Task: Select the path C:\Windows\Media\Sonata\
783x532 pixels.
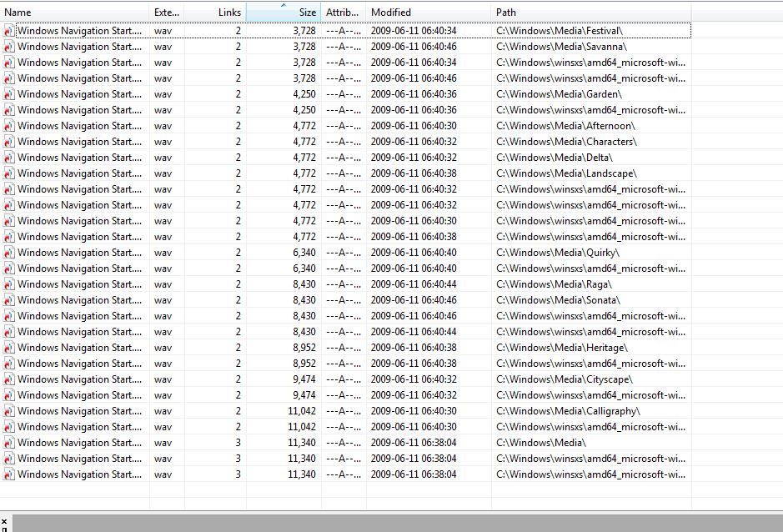Action: 558,300
